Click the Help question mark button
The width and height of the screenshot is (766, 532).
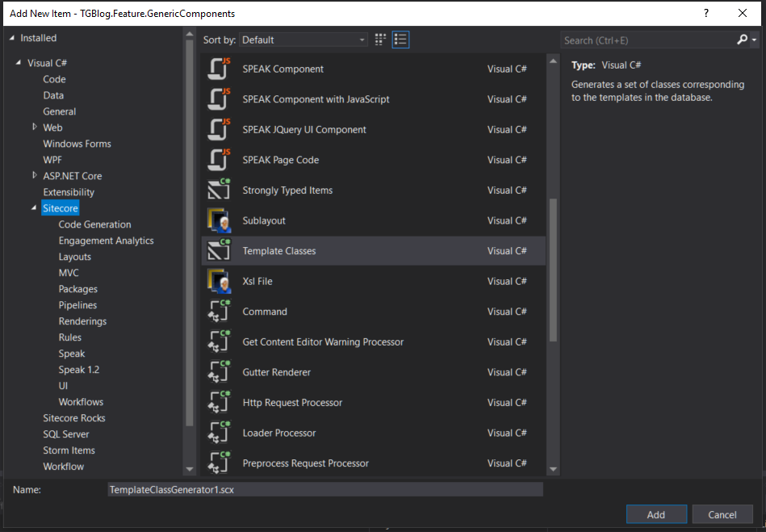click(706, 13)
